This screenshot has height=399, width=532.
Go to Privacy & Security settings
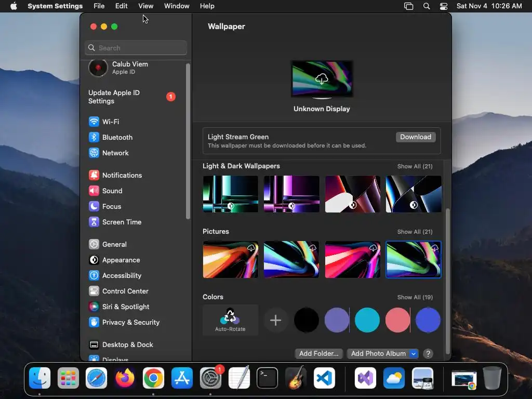pos(124,322)
